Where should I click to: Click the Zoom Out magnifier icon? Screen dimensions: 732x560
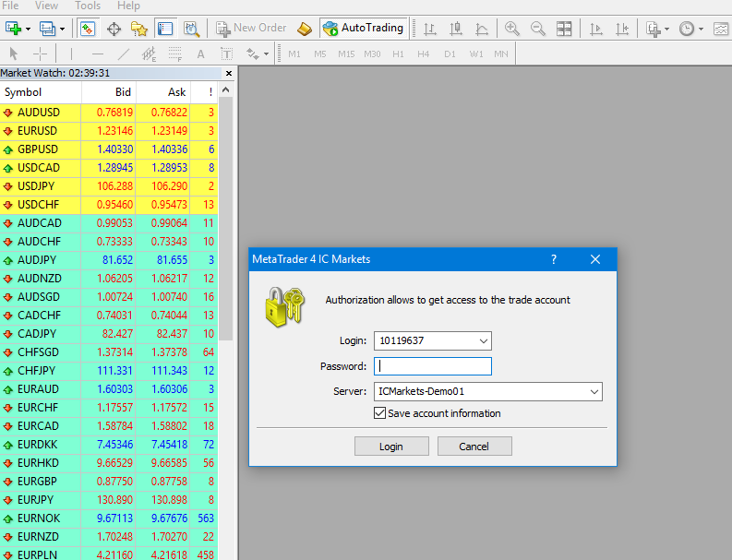[538, 29]
